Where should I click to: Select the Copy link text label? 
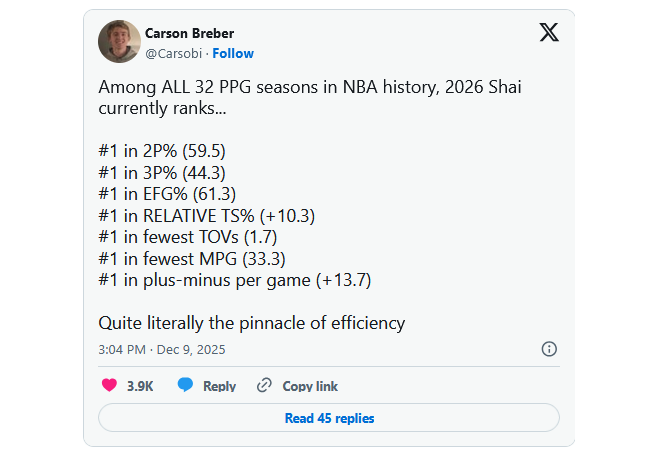(x=310, y=386)
